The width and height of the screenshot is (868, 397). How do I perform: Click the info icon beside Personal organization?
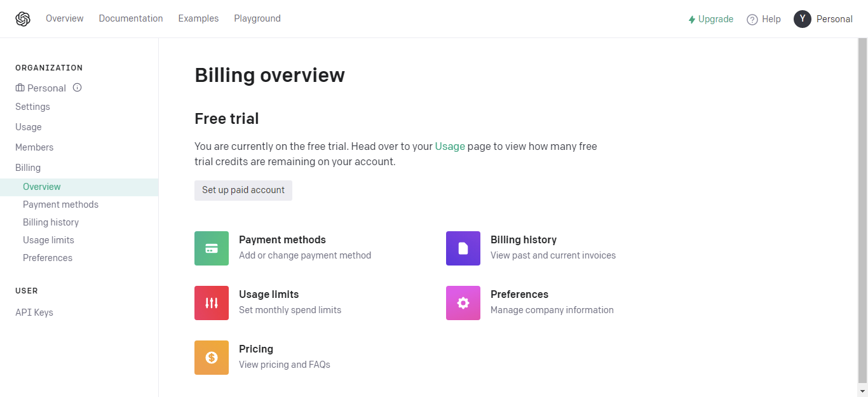tap(78, 88)
